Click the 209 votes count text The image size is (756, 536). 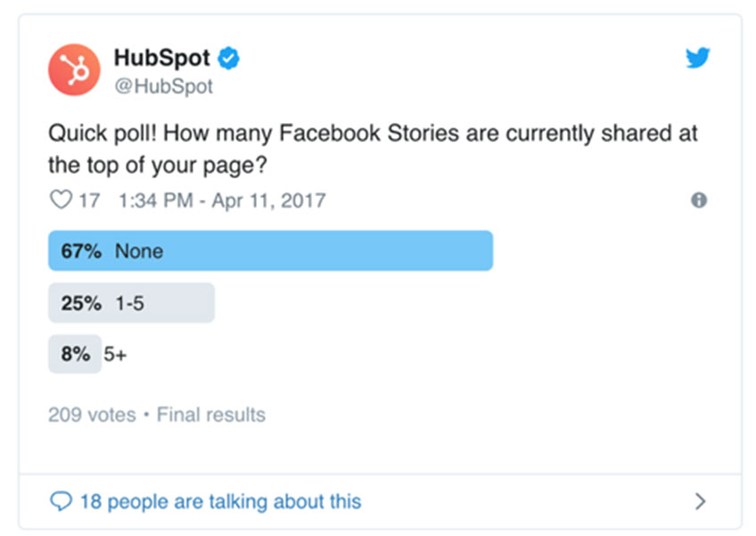tap(92, 415)
